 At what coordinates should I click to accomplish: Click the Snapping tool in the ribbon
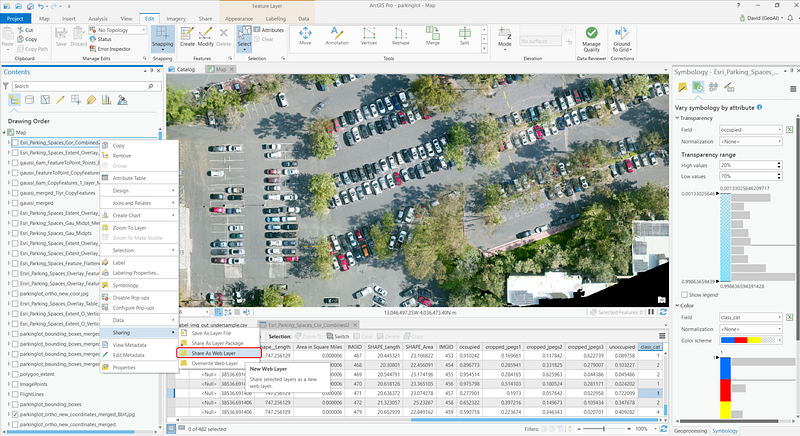161,38
